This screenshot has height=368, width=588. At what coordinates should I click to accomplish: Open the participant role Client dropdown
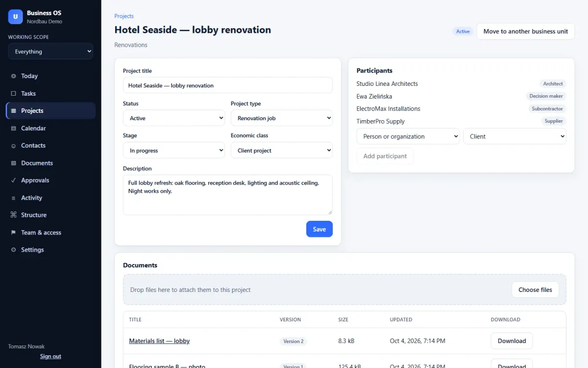(x=514, y=136)
